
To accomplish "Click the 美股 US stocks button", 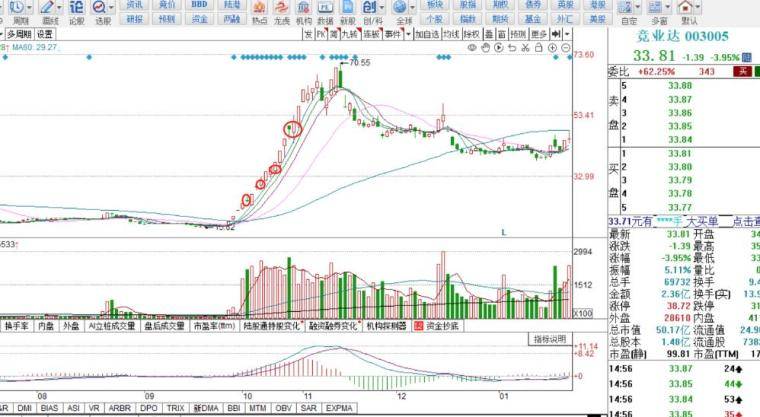I will (598, 19).
